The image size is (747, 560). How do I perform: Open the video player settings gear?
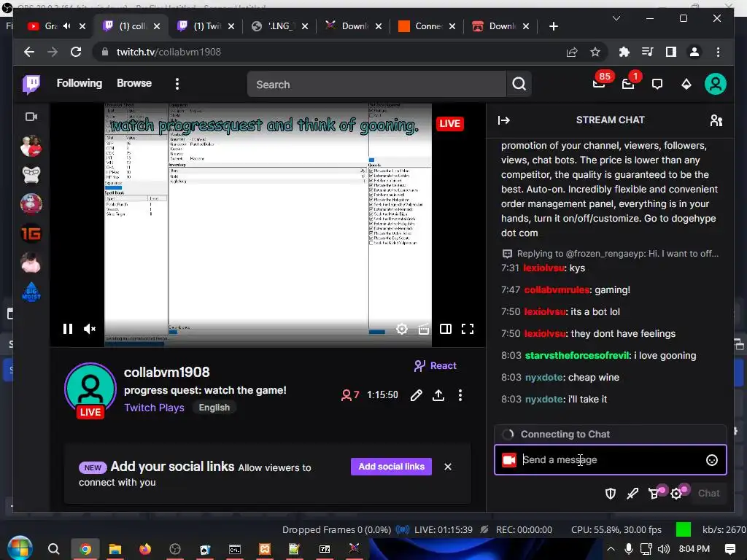[402, 329]
